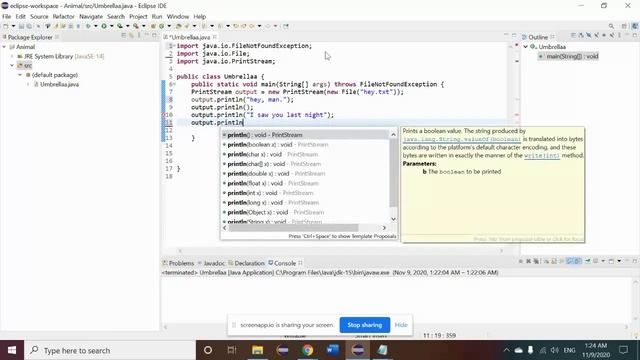
Task: Click Stop sharing button
Action: point(364,325)
